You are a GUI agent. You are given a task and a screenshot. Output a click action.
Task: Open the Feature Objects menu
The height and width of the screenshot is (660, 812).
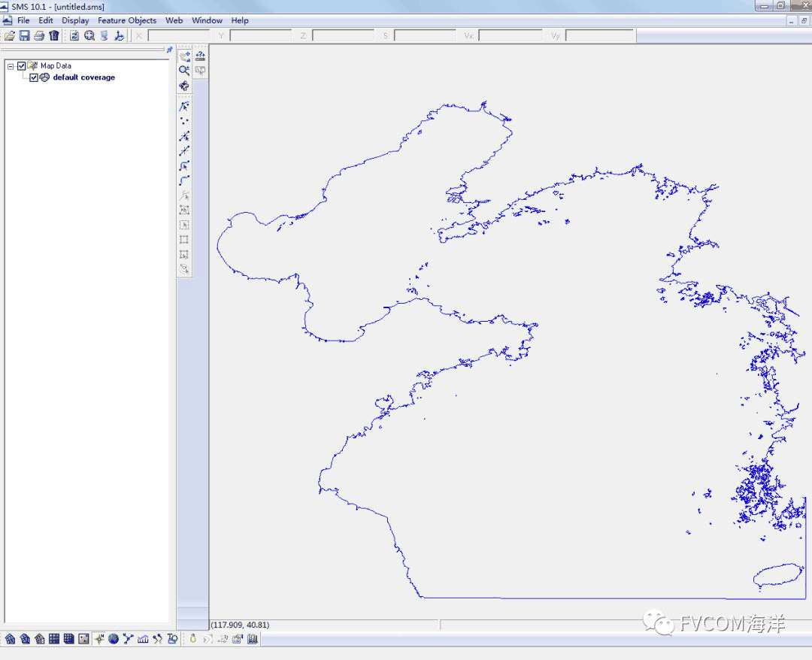127,20
